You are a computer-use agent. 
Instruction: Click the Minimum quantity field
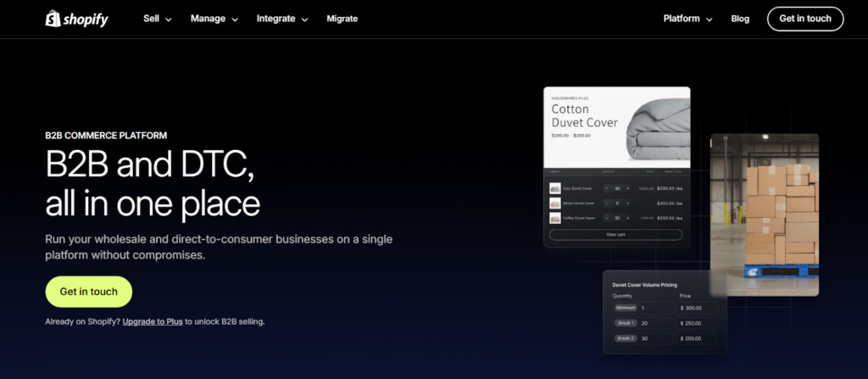(643, 308)
